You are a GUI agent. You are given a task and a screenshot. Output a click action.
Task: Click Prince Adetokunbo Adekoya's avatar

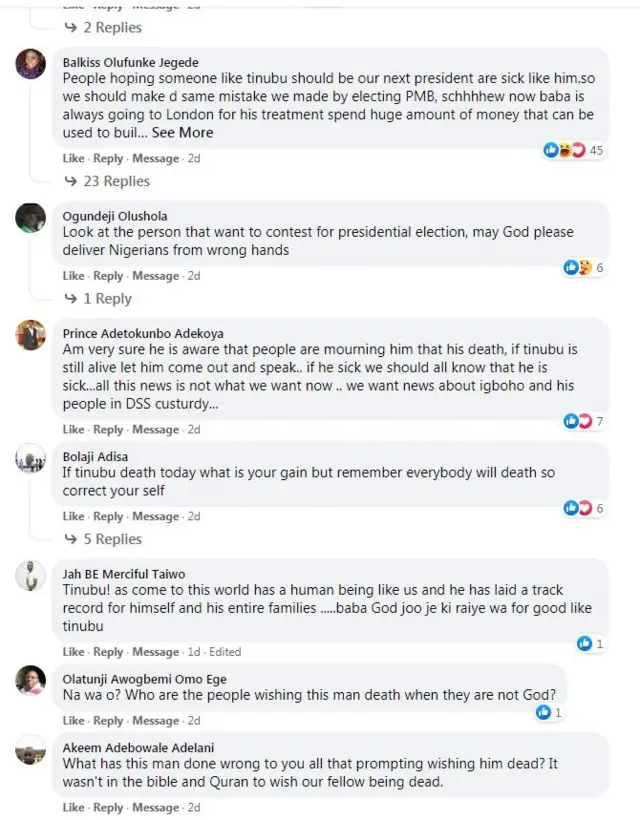click(x=31, y=334)
